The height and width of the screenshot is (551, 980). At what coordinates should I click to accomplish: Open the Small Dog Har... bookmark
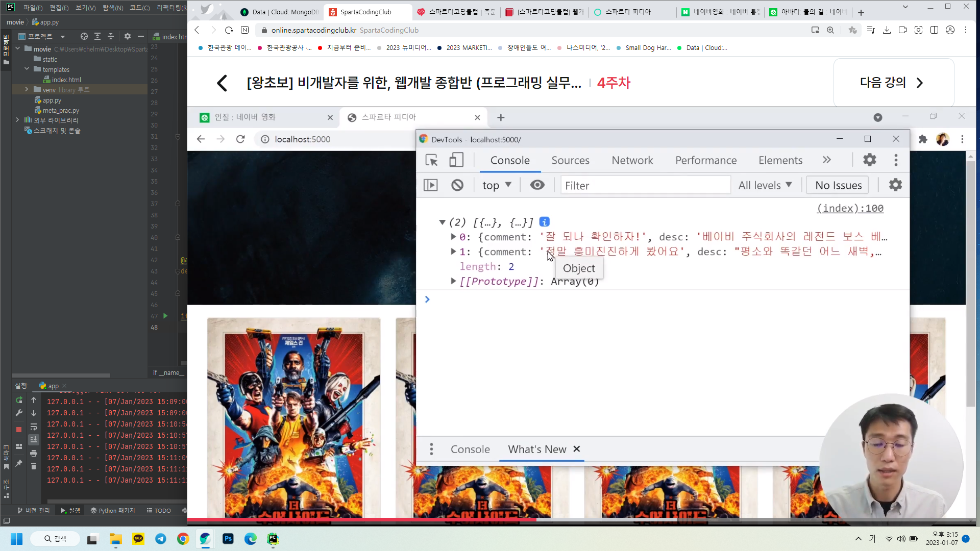(x=643, y=47)
